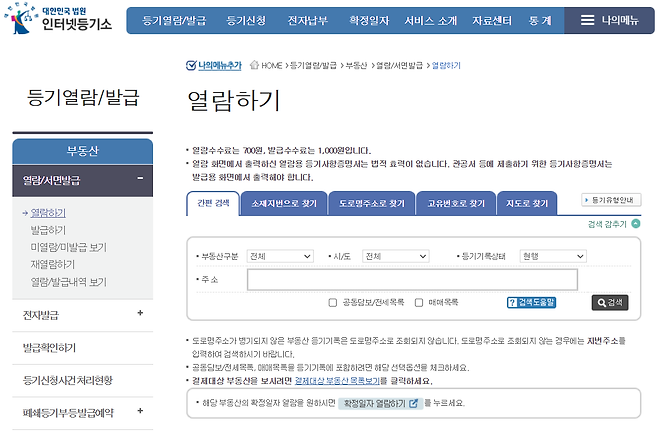Select the 간편 검색 tab

click(213, 203)
